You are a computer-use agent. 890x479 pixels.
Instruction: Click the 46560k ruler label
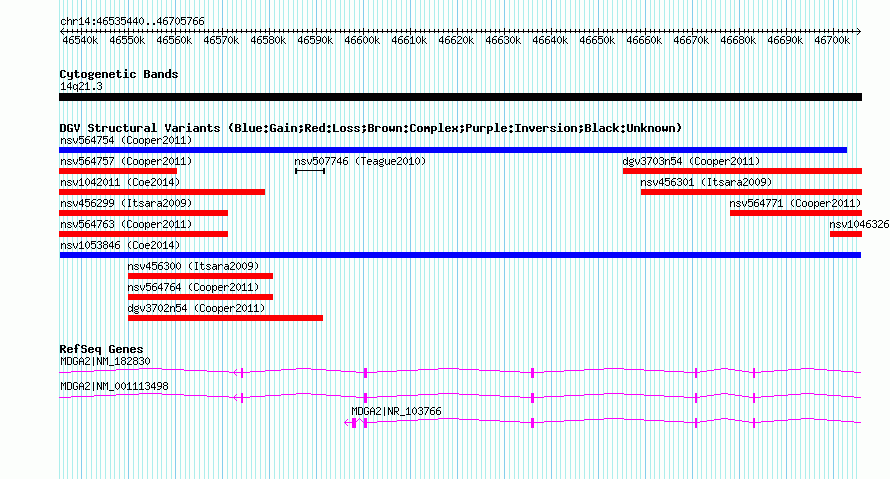point(174,40)
